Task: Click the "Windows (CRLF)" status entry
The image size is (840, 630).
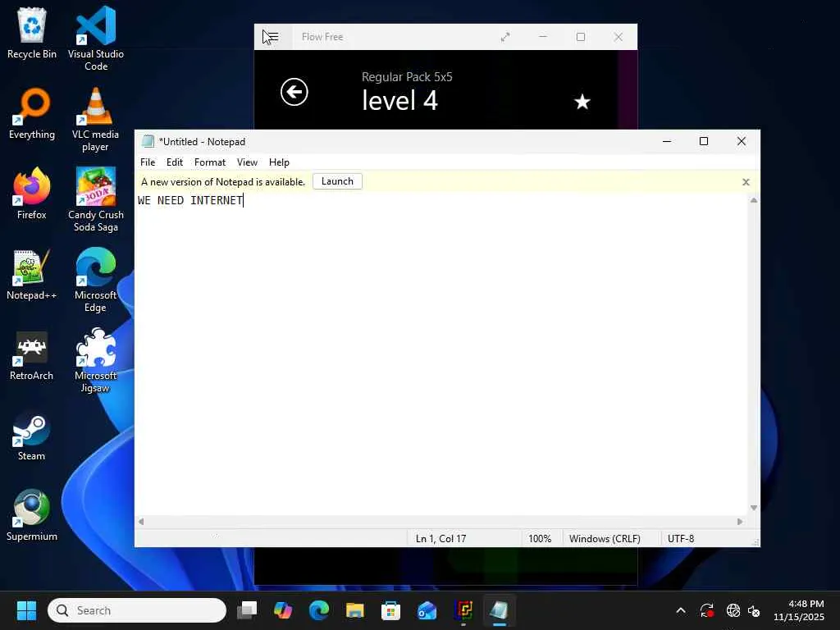Action: (605, 539)
